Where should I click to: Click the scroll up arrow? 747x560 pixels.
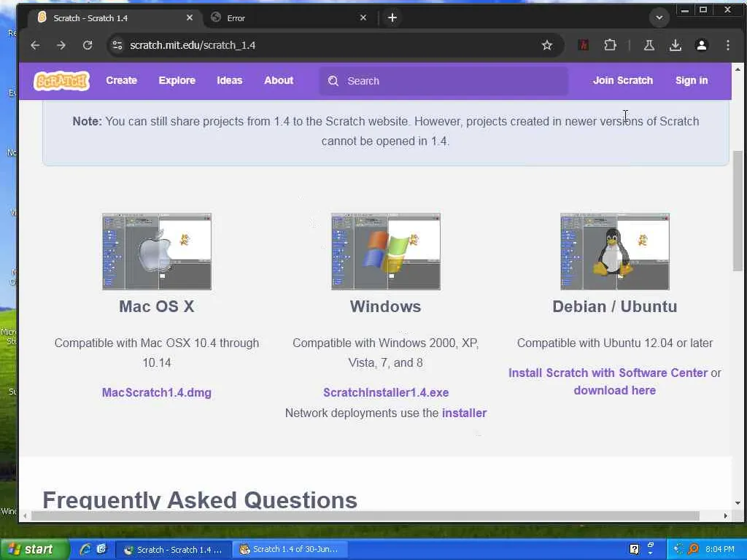point(738,69)
